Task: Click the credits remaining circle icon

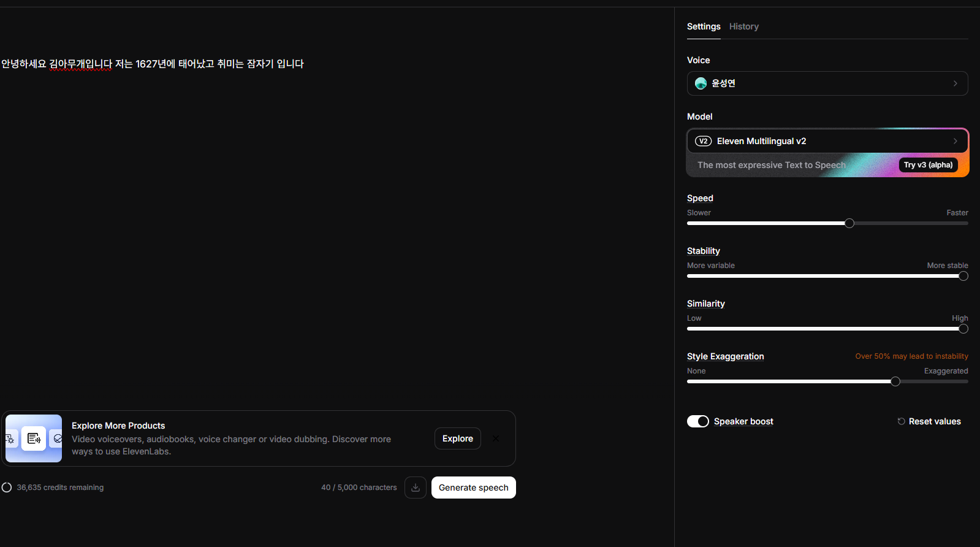Action: pyautogui.click(x=7, y=488)
